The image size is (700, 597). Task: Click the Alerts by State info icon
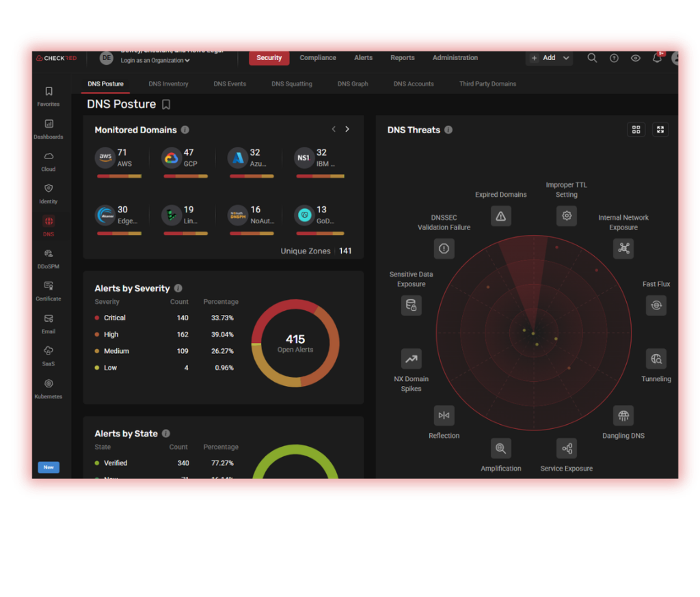[x=166, y=433]
